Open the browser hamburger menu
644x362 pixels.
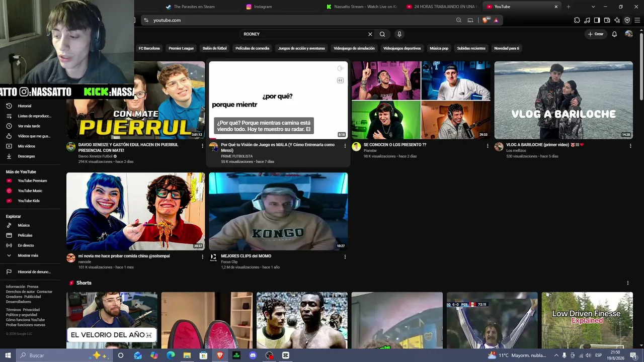pyautogui.click(x=637, y=20)
